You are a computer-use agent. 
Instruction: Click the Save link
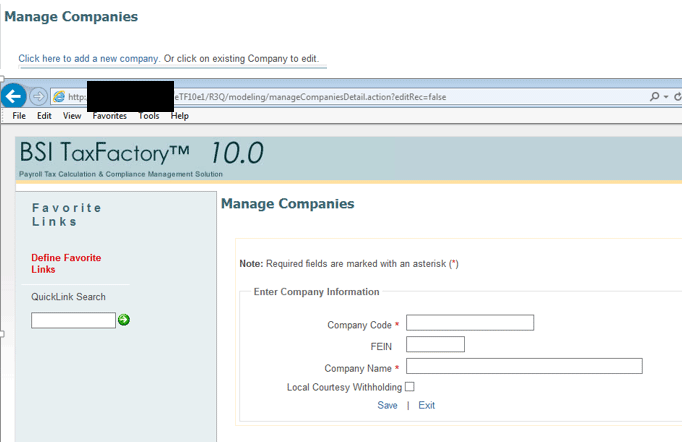[x=387, y=405]
